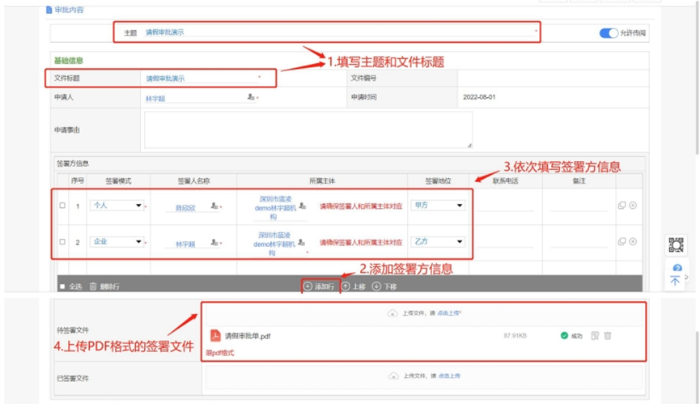Click the person picker icon beside 林宇颖 applicant

click(251, 98)
